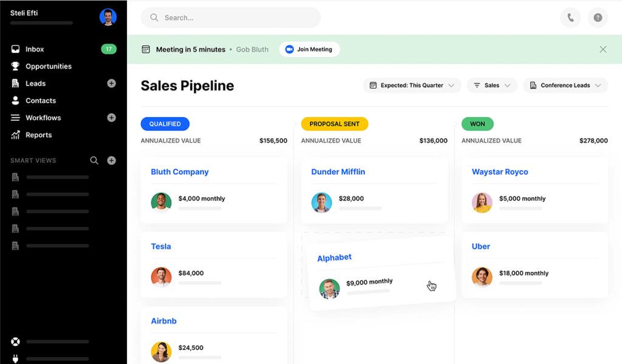Click the Leads building icon
The image size is (622, 364).
(x=15, y=83)
